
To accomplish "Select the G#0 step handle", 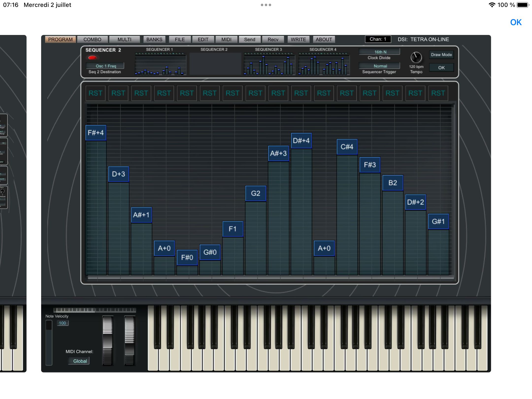I will (x=210, y=252).
